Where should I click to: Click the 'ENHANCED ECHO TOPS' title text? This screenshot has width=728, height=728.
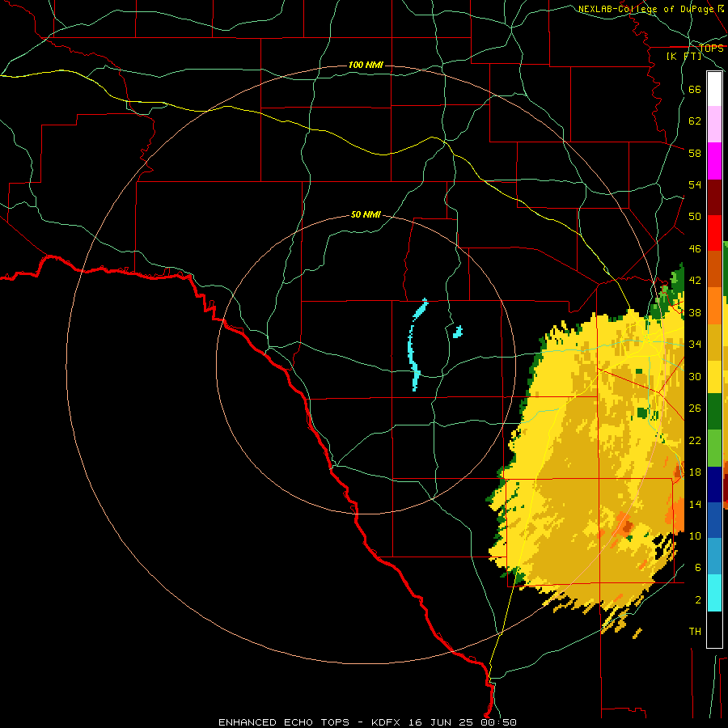(x=284, y=722)
